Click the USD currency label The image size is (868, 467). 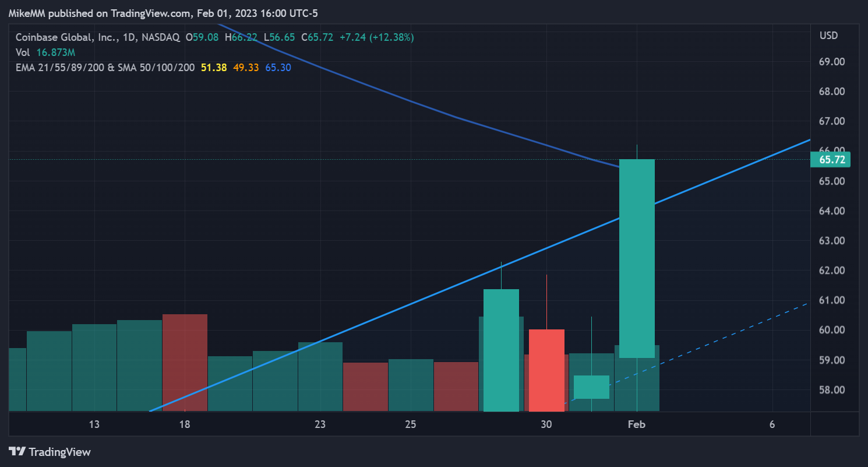[x=828, y=36]
